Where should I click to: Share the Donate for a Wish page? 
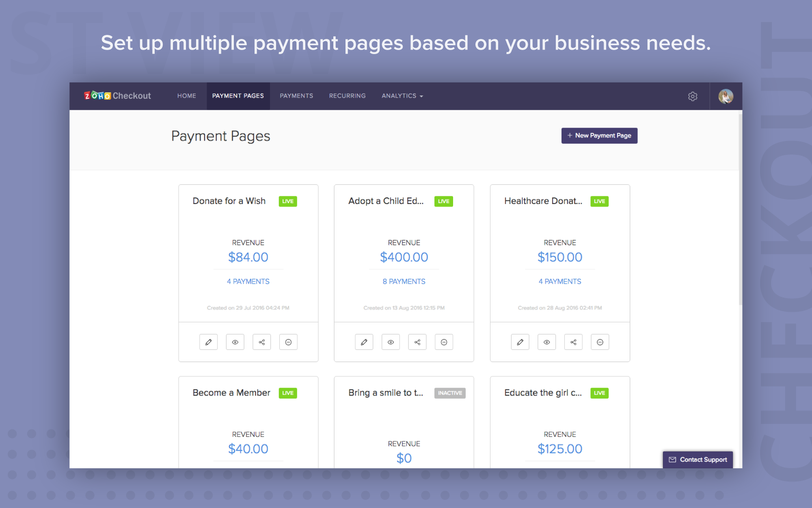262,342
